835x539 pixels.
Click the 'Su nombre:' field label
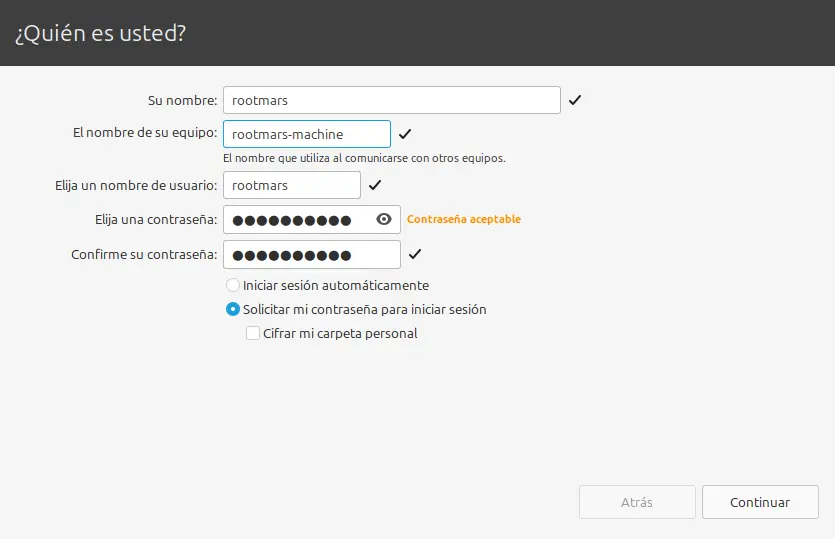(x=181, y=100)
